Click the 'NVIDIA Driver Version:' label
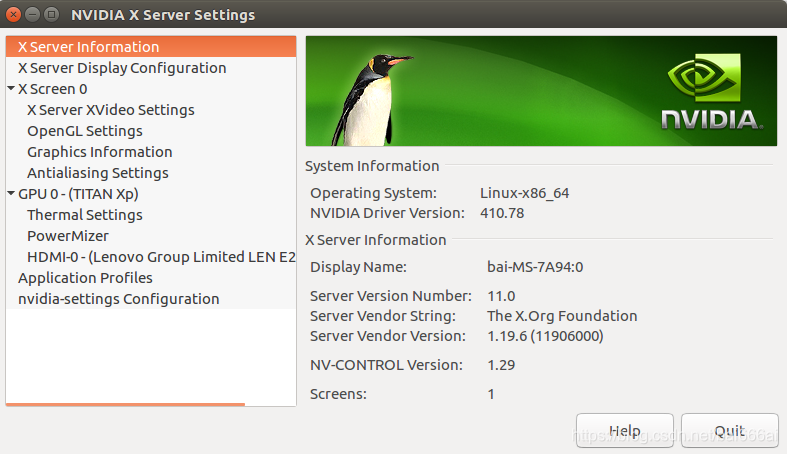Image resolution: width=787 pixels, height=454 pixels. point(387,213)
